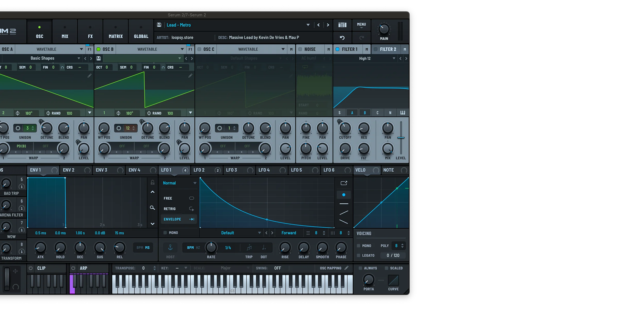Image resolution: width=644 pixels, height=309 pixels.
Task: Toggle the CLIP power button
Action: (x=31, y=268)
